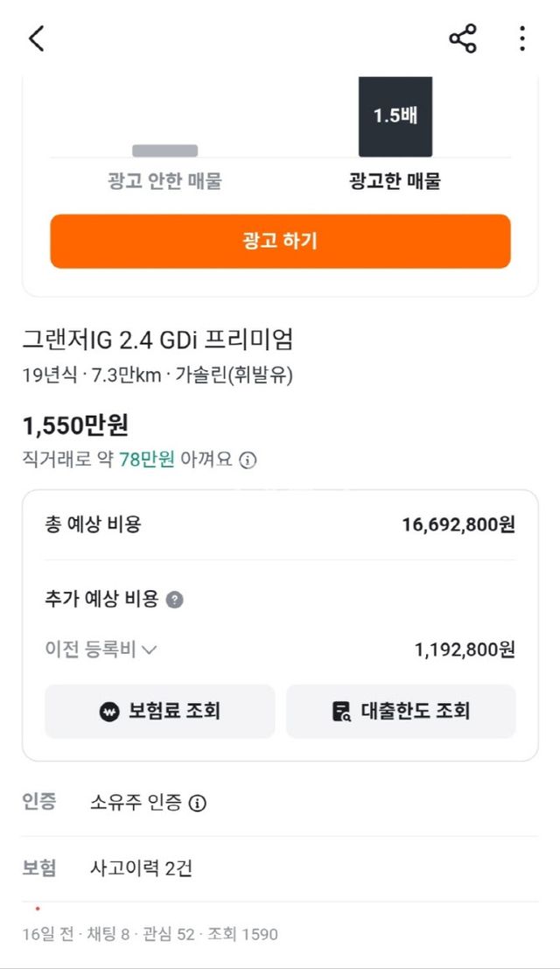Screen dimensions: 560x969
Task: Tap the document icon in 대출한도 조회
Action: tap(342, 712)
